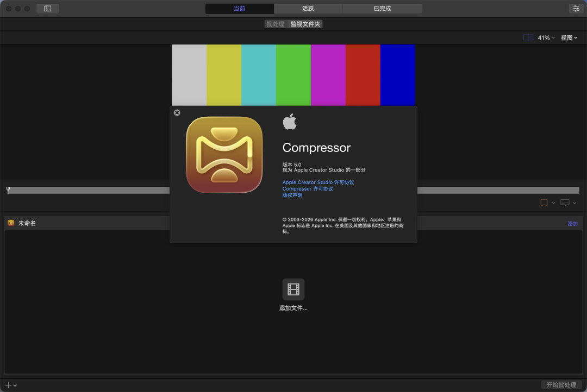Viewport: 587px width, 392px height.
Task: Click the Apple logo in About dialog
Action: [290, 122]
